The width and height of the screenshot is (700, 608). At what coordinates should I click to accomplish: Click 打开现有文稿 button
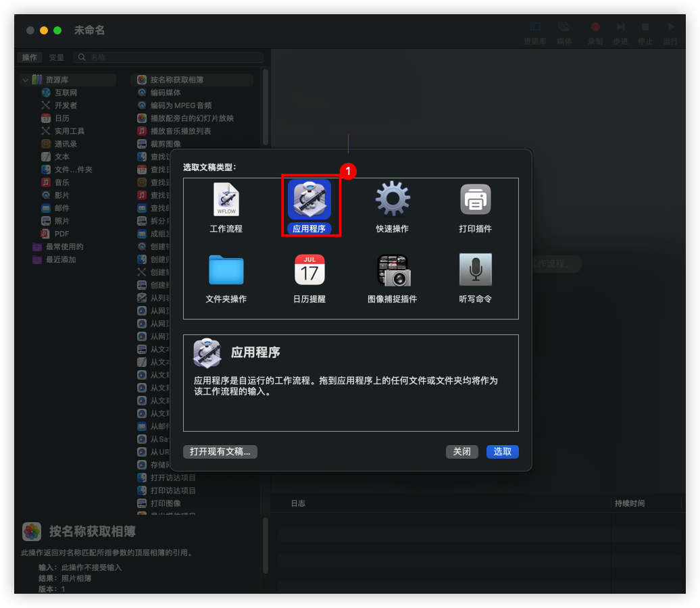click(220, 452)
